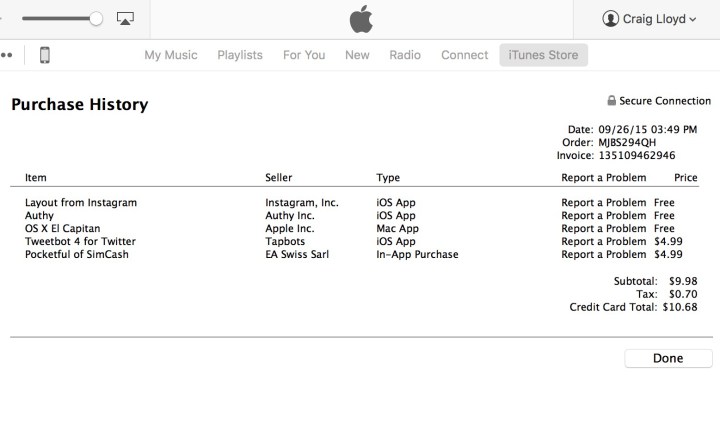Go to the For You tab
Viewport: 720px width, 430px height.
pyautogui.click(x=304, y=55)
